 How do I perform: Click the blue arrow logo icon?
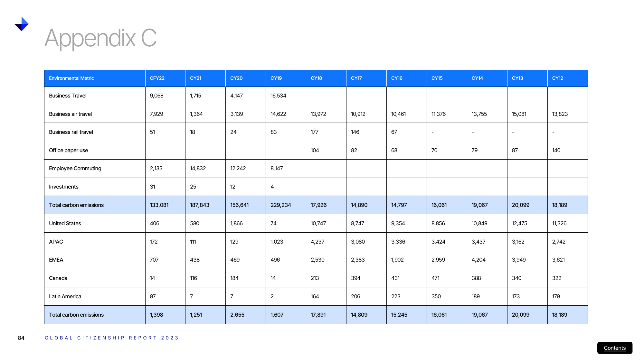[x=22, y=24]
